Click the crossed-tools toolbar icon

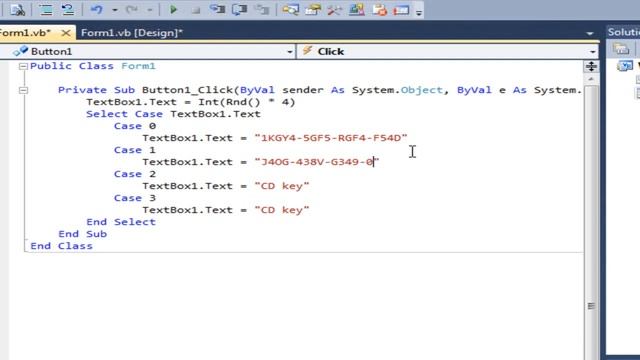point(335,10)
